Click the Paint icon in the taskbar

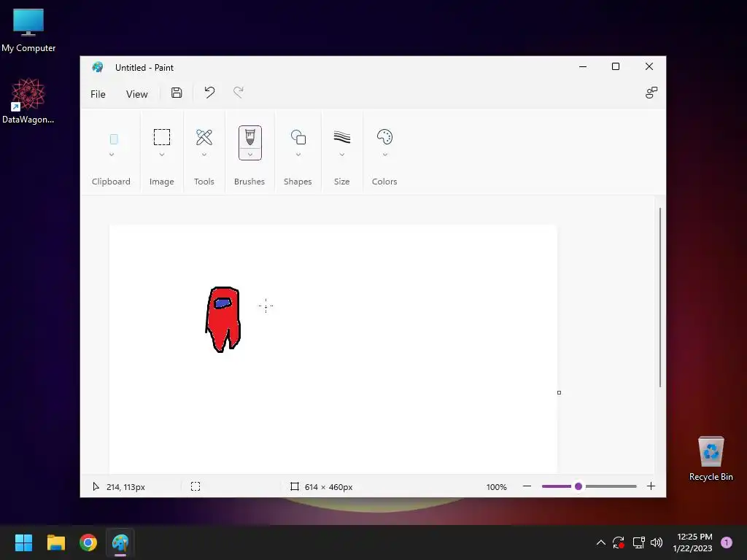point(120,542)
